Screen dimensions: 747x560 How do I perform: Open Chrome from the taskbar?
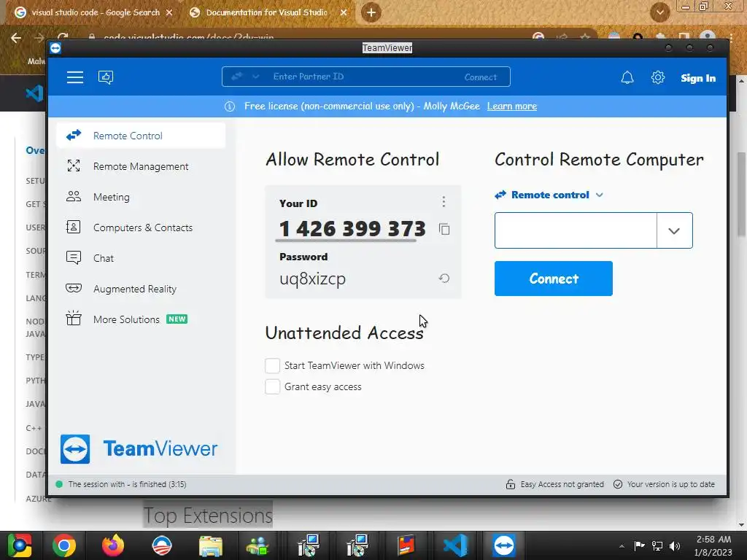click(x=64, y=545)
